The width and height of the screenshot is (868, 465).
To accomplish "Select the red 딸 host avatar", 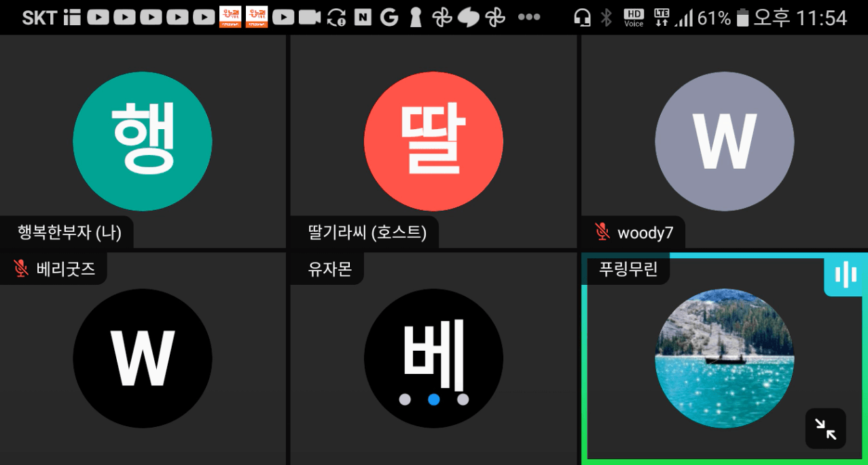I will coord(433,141).
